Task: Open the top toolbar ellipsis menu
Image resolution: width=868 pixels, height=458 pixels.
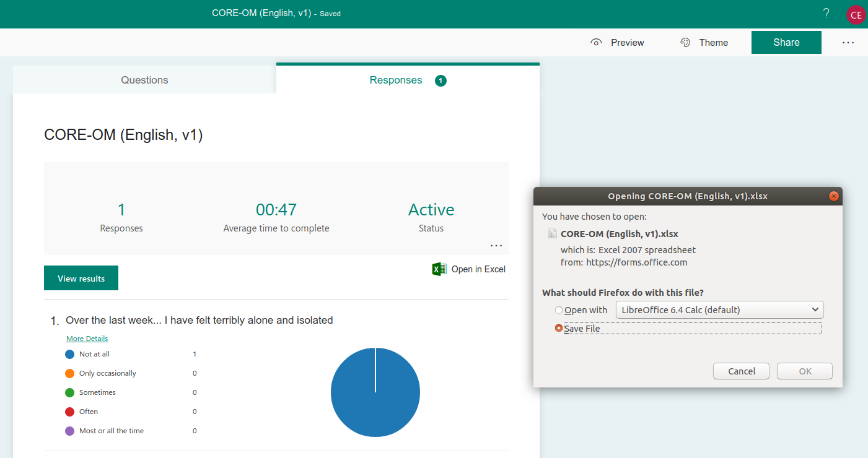Action: tap(848, 42)
